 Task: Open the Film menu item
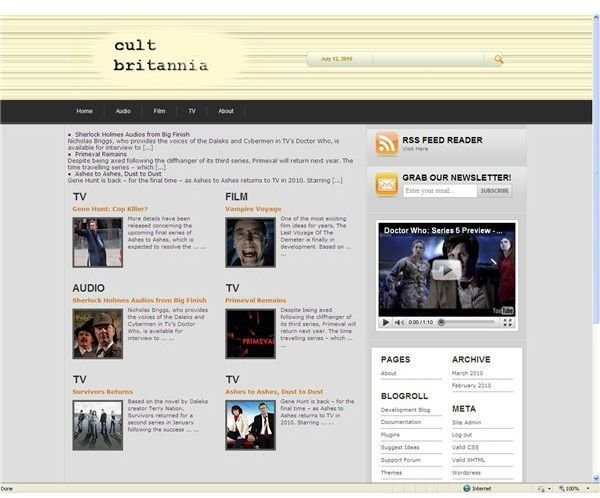tap(159, 111)
